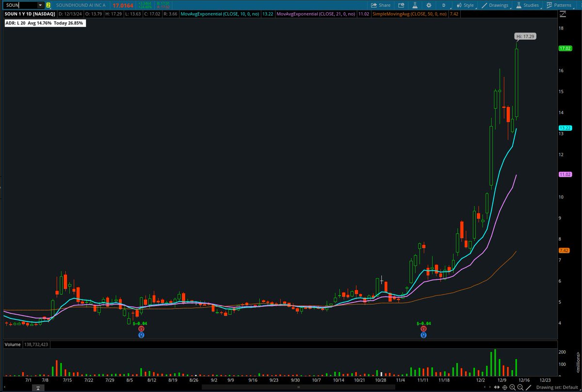This screenshot has width=582, height=392.
Task: Expand the symbol selector dropdown arrow
Action: (40, 5)
